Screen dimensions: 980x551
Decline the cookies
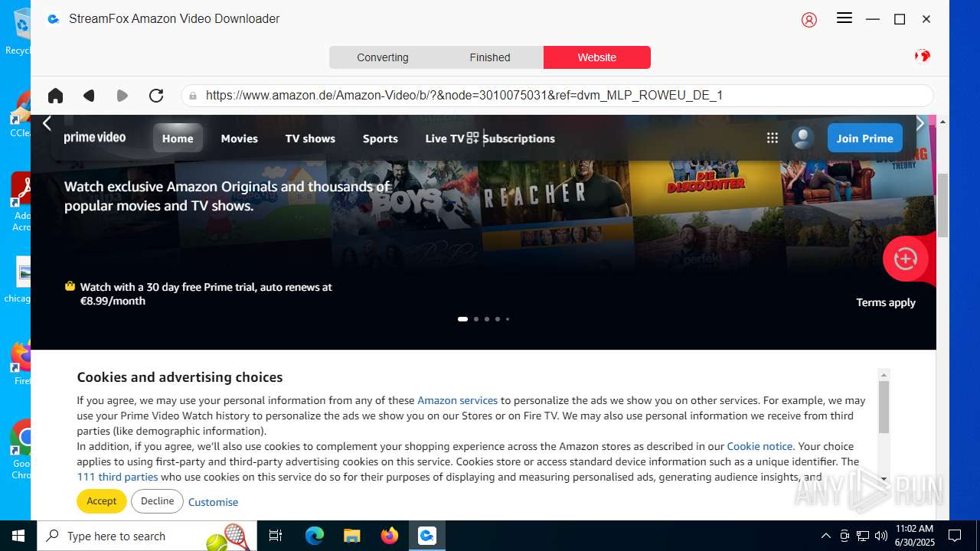pos(157,501)
